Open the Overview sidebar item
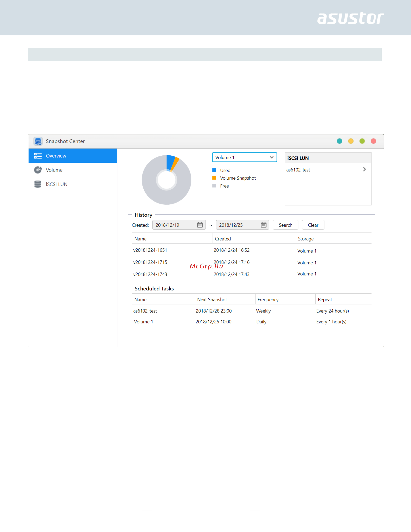Screen dimensions: 411x532 (x=73, y=156)
